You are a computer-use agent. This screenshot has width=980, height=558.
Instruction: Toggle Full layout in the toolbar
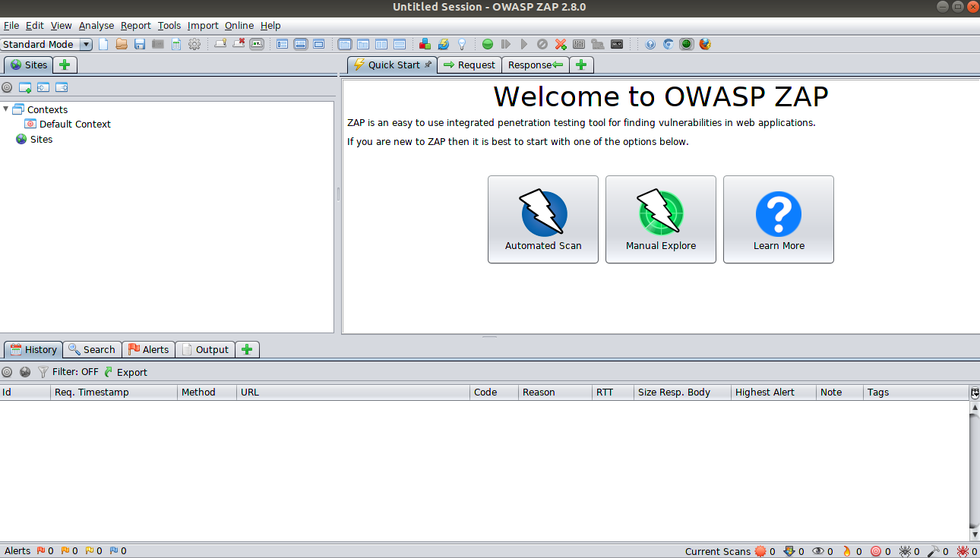pyautogui.click(x=319, y=44)
